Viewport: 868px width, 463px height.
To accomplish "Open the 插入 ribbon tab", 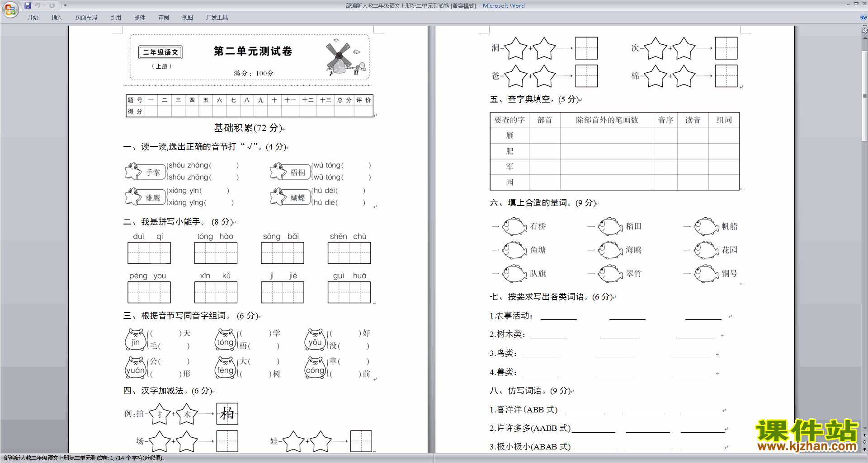I will click(x=57, y=18).
